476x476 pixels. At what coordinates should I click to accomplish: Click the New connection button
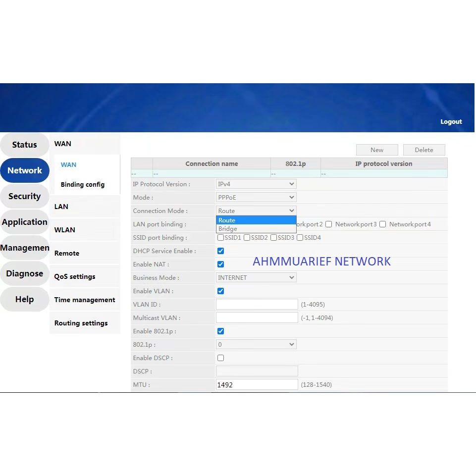coord(376,150)
